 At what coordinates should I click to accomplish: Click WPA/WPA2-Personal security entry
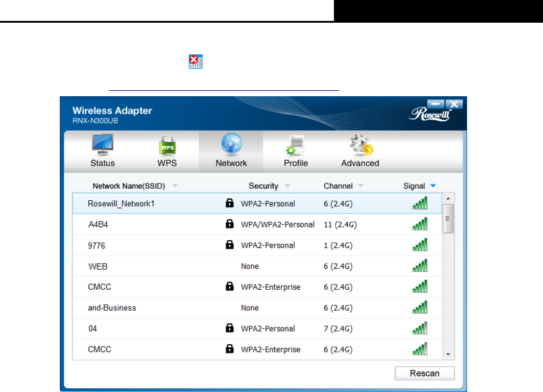[x=278, y=225]
